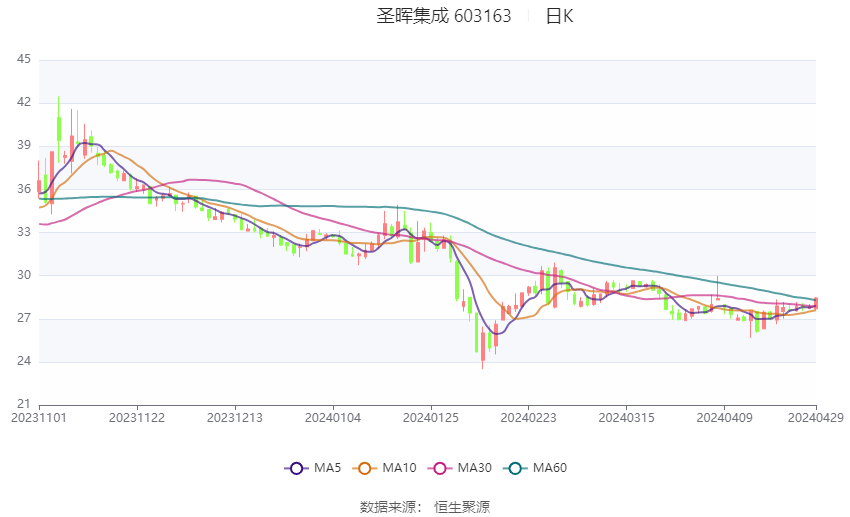Click the 20240125 date axis label

click(431, 417)
